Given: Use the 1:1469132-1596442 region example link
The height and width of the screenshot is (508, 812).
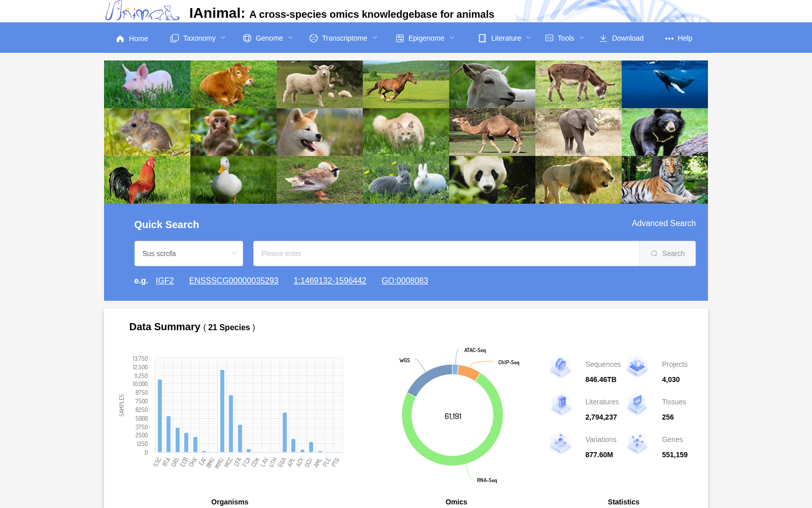Looking at the screenshot, I should [330, 281].
